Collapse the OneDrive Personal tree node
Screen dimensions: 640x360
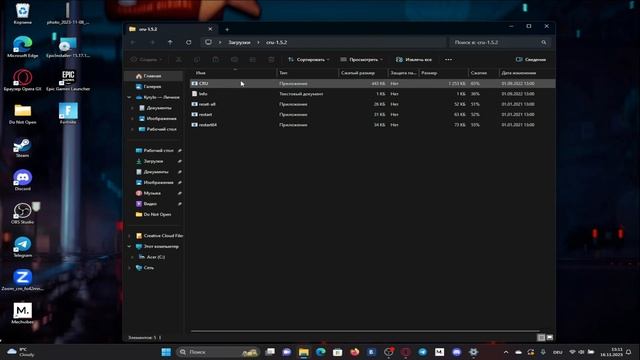(130, 98)
